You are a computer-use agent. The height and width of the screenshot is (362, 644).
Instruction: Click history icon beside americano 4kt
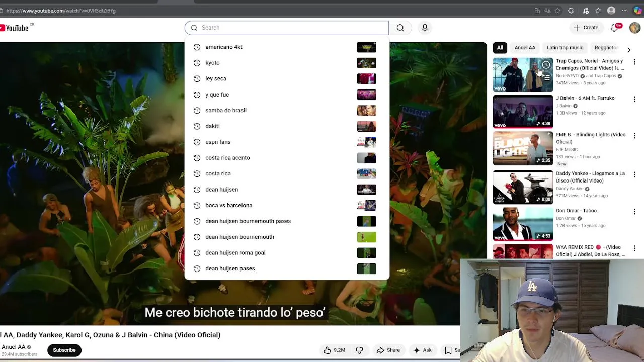(x=197, y=47)
